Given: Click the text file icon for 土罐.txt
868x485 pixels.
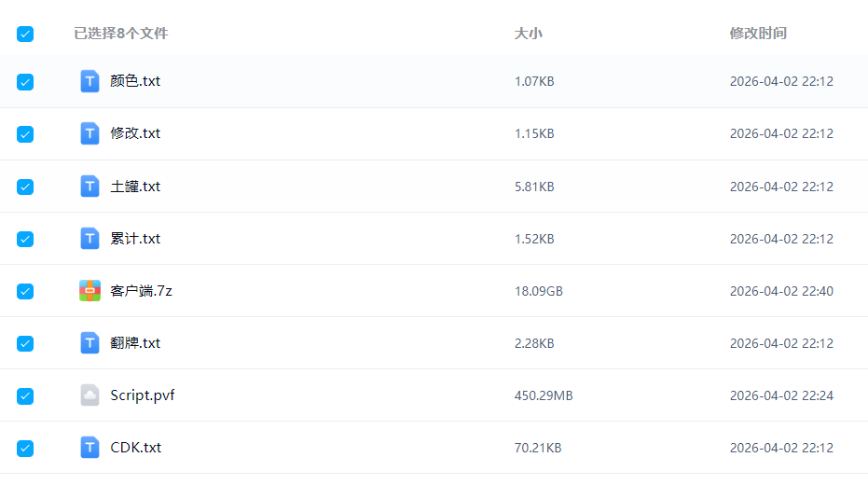Looking at the screenshot, I should [90, 187].
